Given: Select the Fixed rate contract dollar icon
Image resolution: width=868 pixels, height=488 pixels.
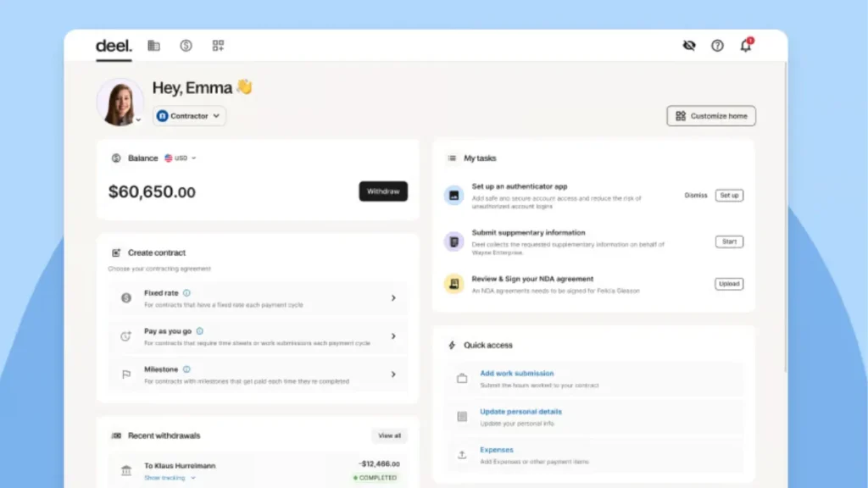Looking at the screenshot, I should point(126,298).
